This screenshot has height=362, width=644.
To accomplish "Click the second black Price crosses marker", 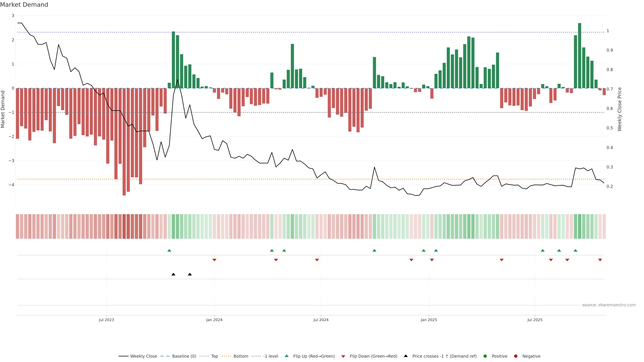I will [190, 274].
